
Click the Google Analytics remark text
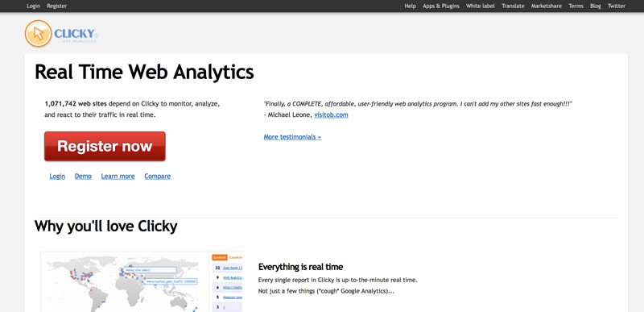pos(327,291)
